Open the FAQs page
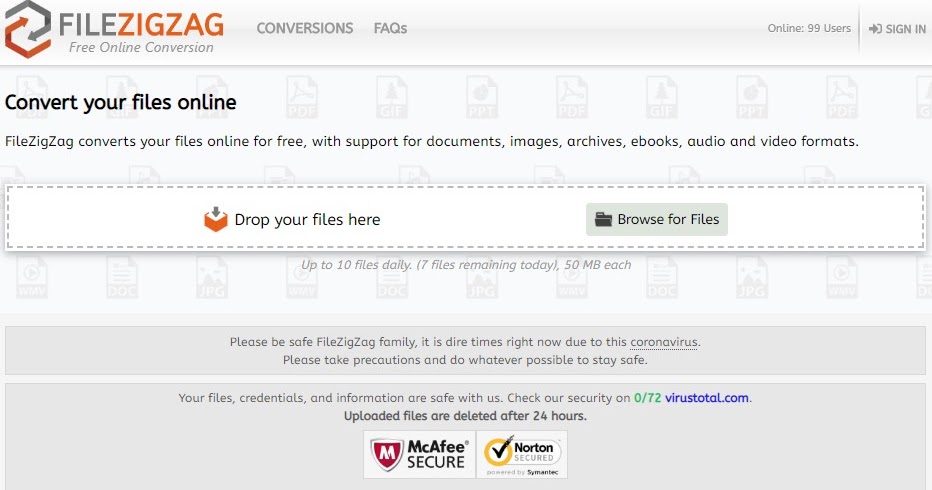Image resolution: width=932 pixels, height=490 pixels. tap(390, 28)
